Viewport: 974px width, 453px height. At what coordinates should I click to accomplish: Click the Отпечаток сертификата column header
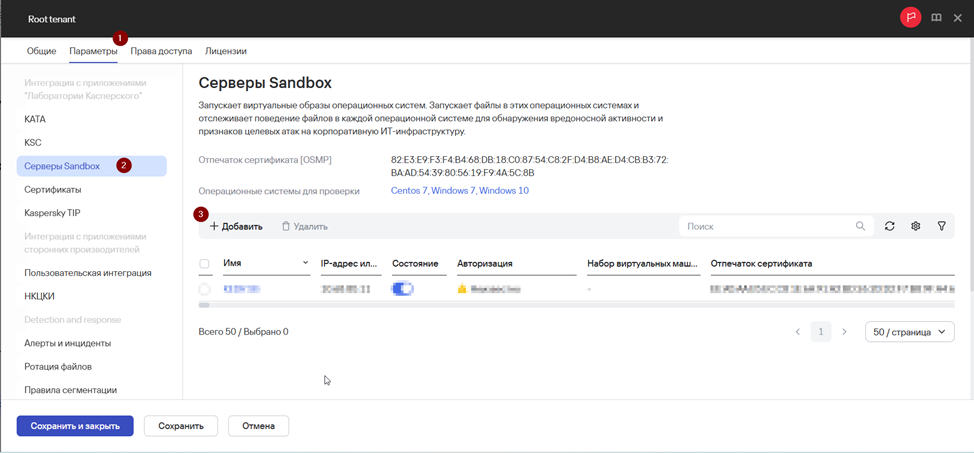pyautogui.click(x=762, y=263)
